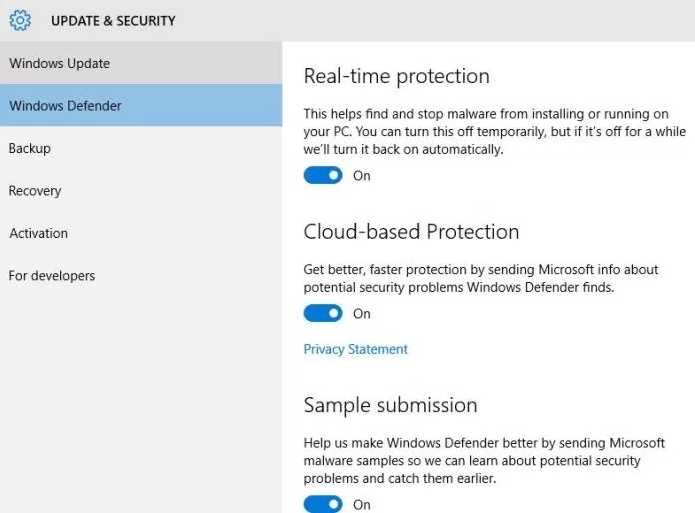Click the description text under Cloud-based Protection

tap(481, 278)
